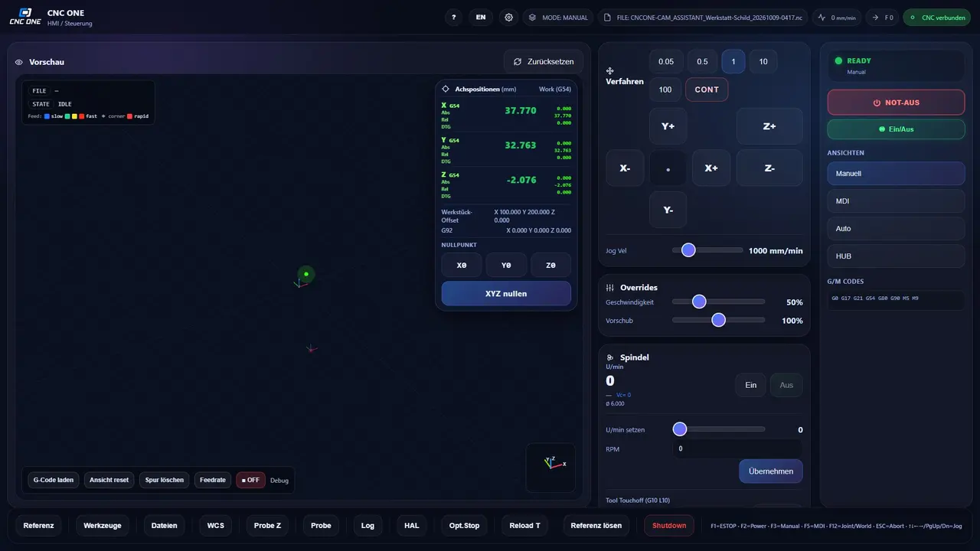This screenshot has height=551, width=980.
Task: Click the F 0 indicator chip
Action: coord(882,17)
